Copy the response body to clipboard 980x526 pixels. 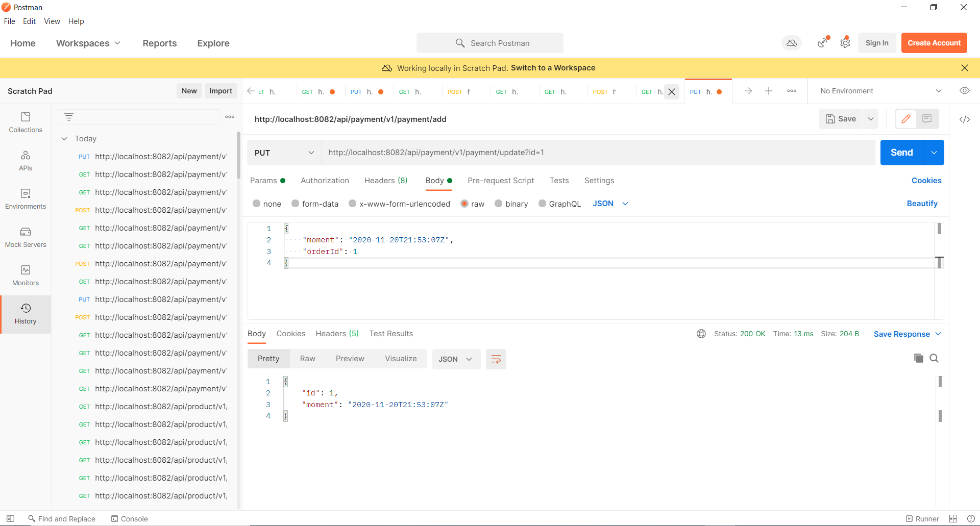tap(919, 358)
